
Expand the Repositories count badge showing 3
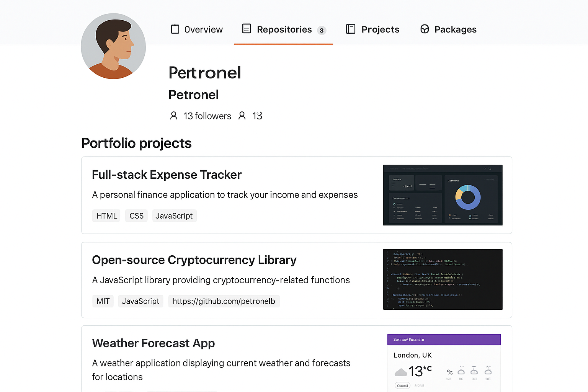tap(322, 30)
